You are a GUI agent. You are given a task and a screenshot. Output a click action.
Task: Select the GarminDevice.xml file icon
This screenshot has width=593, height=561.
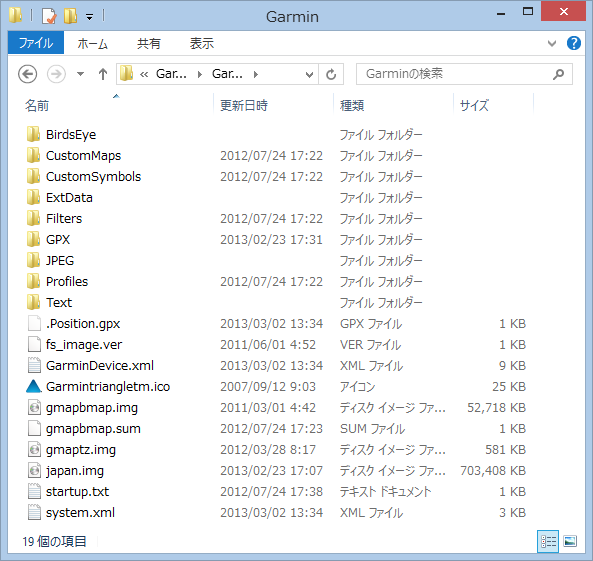[x=34, y=365]
